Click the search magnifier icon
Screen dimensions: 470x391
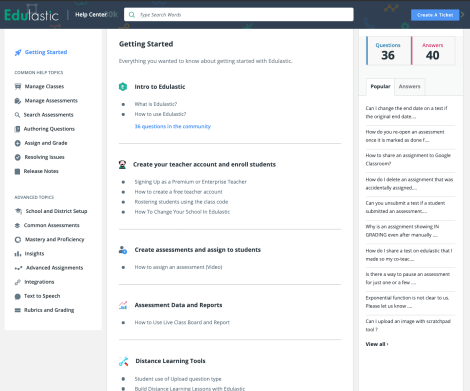pyautogui.click(x=132, y=15)
